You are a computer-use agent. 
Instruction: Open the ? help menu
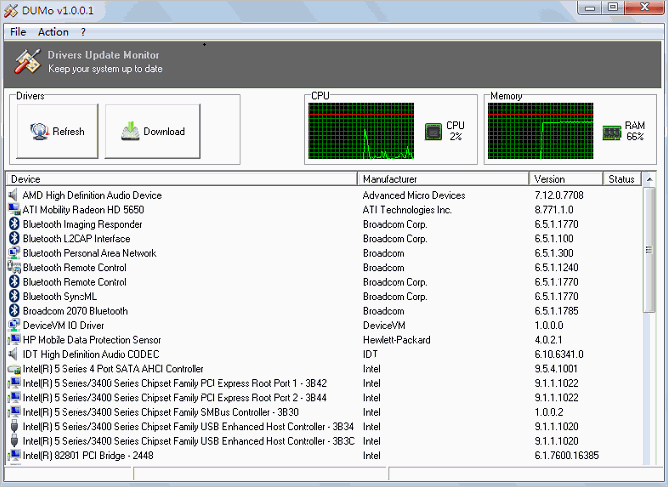point(83,32)
